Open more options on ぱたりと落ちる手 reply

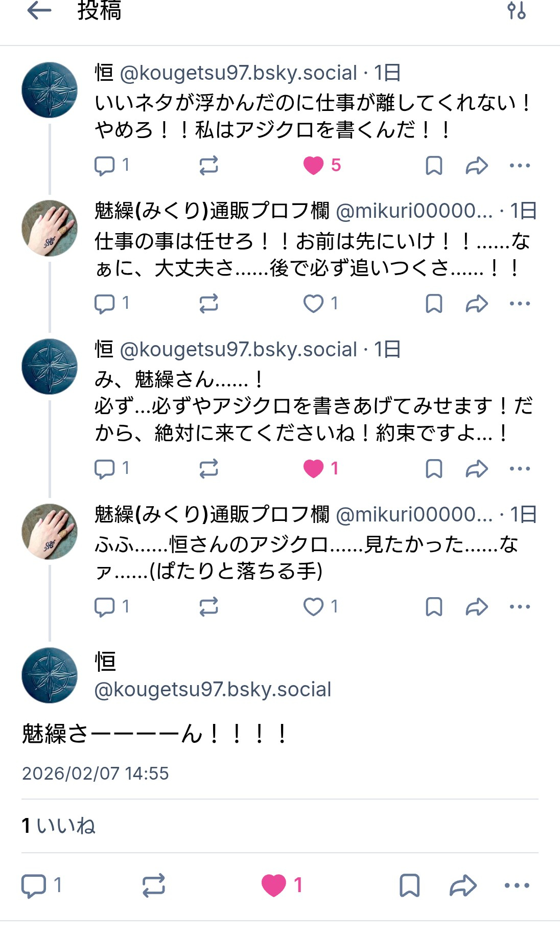coord(520,607)
